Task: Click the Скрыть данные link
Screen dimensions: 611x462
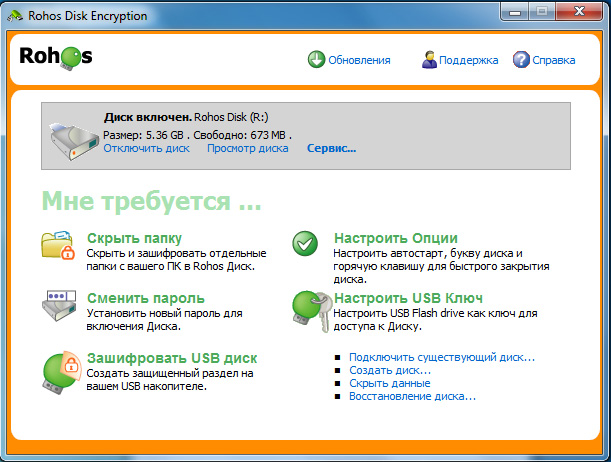Action: pyautogui.click(x=390, y=383)
